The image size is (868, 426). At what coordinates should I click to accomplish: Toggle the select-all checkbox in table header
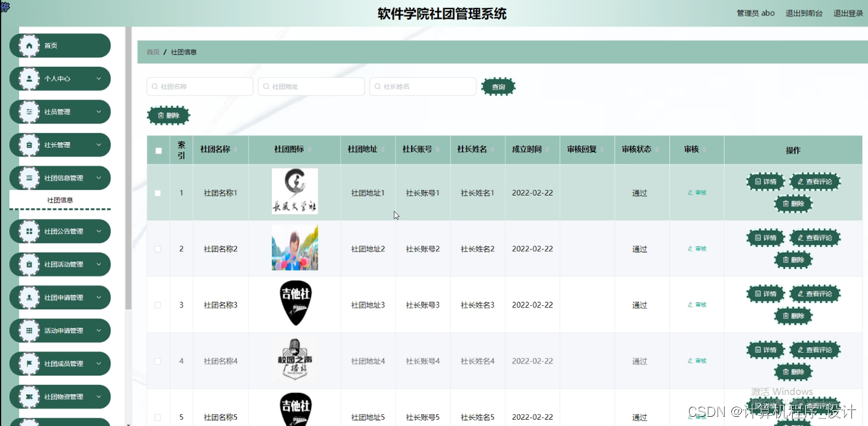[x=158, y=150]
